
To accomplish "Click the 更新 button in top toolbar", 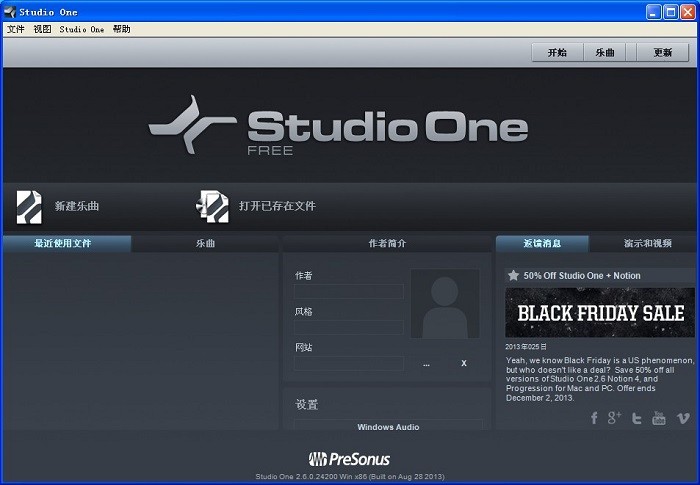I will (662, 53).
